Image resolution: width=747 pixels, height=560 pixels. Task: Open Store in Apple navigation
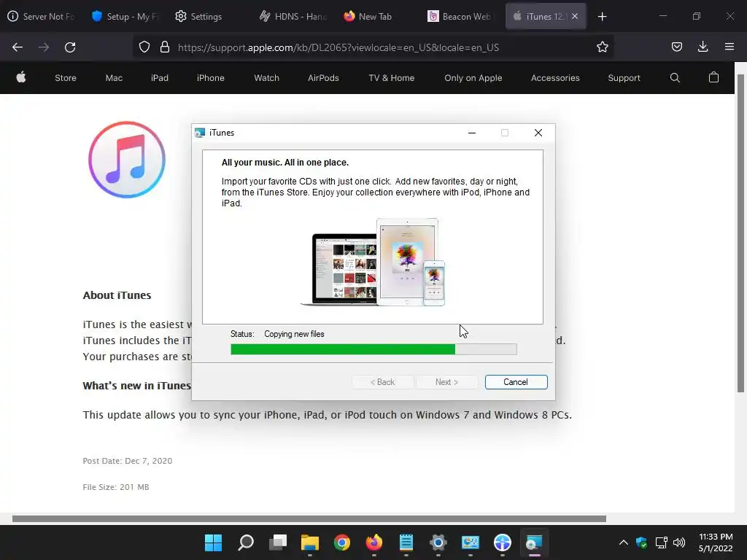click(x=66, y=78)
